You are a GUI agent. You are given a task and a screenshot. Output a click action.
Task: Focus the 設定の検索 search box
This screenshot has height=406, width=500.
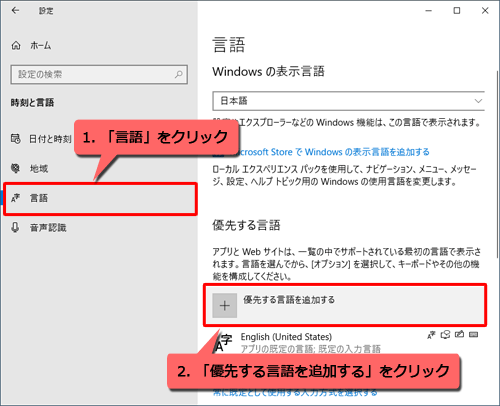click(99, 74)
